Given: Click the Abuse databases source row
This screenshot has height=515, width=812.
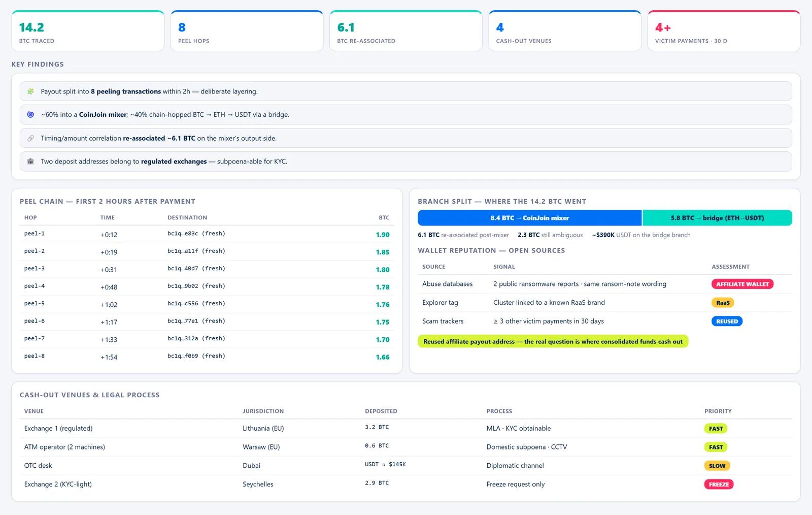Looking at the screenshot, I should (x=605, y=284).
